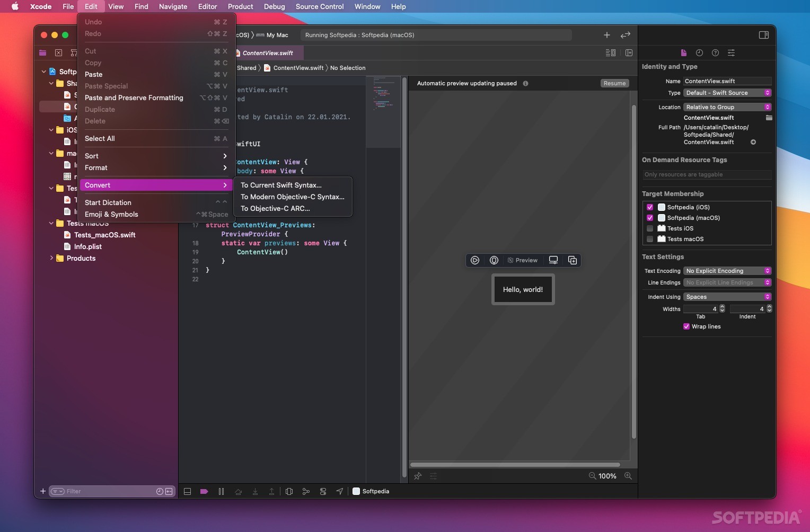This screenshot has width=810, height=532.
Task: Click the preview vertical scrollbar
Action: (x=633, y=272)
